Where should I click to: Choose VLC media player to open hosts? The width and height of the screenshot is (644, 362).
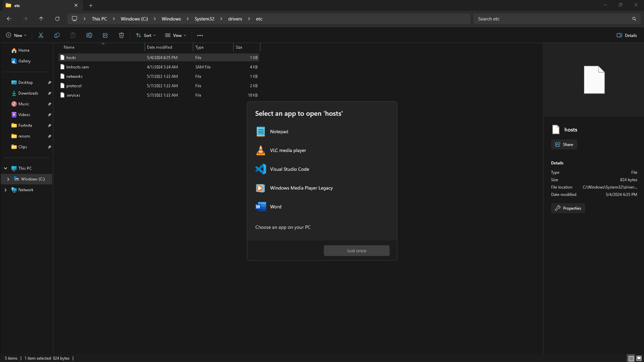(322, 150)
